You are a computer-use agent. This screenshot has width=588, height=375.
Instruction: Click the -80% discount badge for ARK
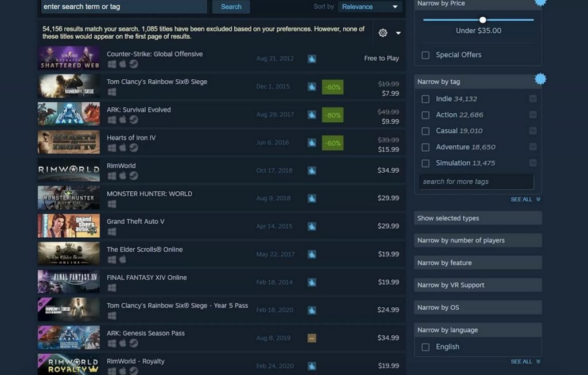click(332, 115)
